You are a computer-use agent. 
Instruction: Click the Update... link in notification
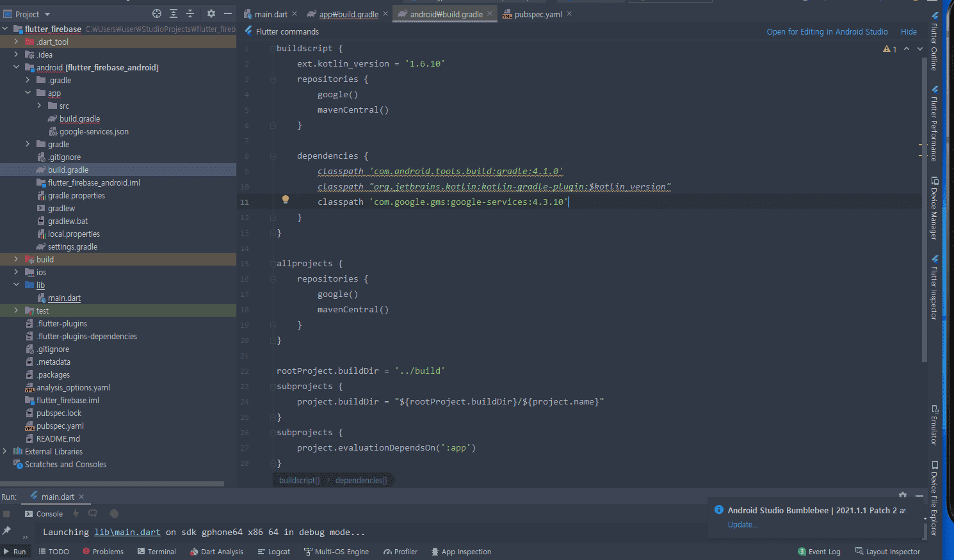tap(742, 525)
